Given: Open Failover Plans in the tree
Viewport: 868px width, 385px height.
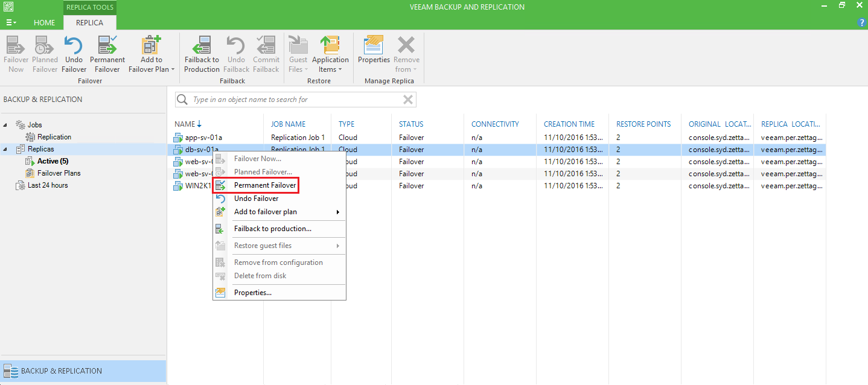Looking at the screenshot, I should 59,173.
